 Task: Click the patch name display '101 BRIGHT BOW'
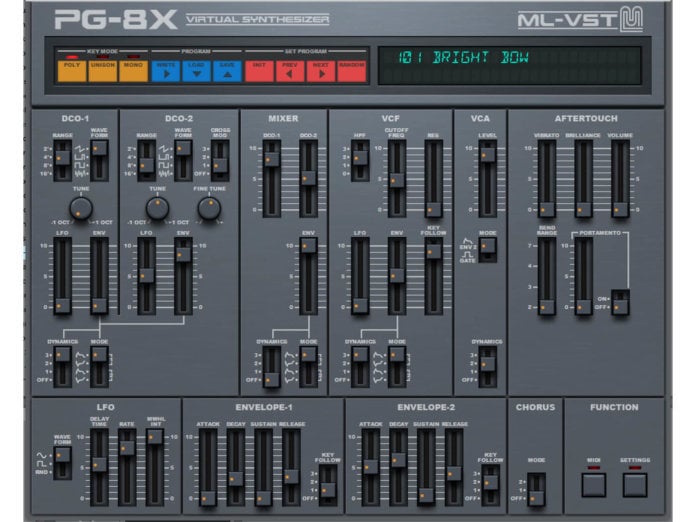508,65
